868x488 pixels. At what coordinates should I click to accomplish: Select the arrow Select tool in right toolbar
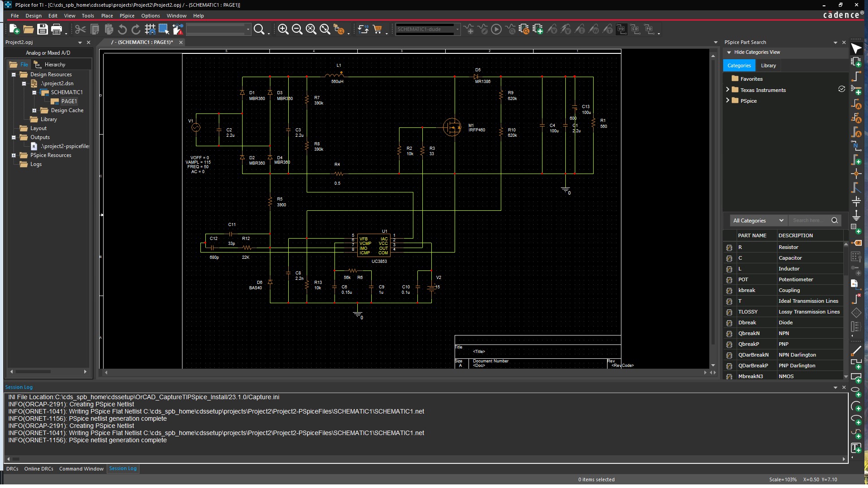(856, 48)
